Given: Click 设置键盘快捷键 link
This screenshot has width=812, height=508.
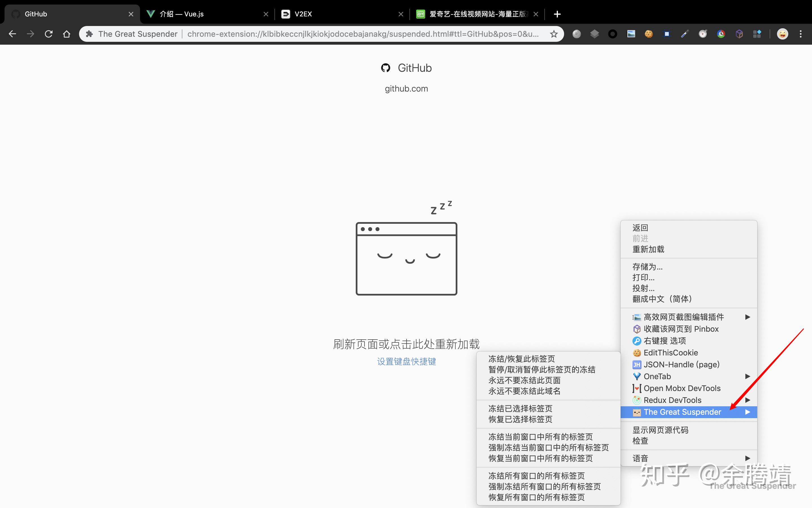Looking at the screenshot, I should 406,362.
